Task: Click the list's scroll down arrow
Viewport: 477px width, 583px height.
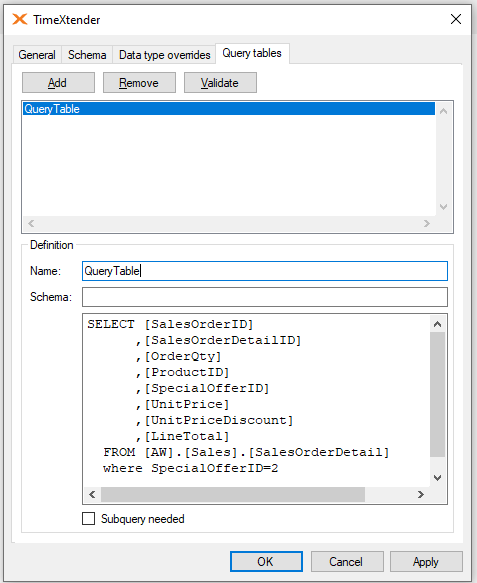Action: click(x=443, y=207)
